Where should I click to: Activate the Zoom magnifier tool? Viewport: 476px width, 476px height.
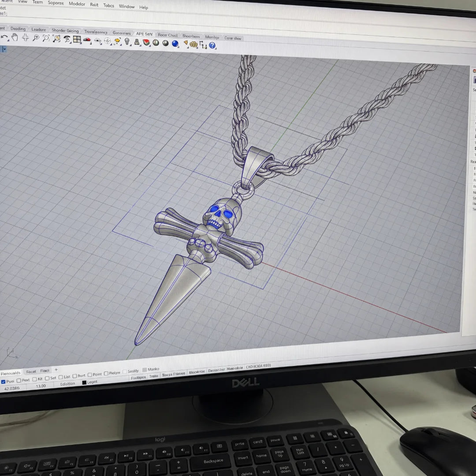point(36,38)
